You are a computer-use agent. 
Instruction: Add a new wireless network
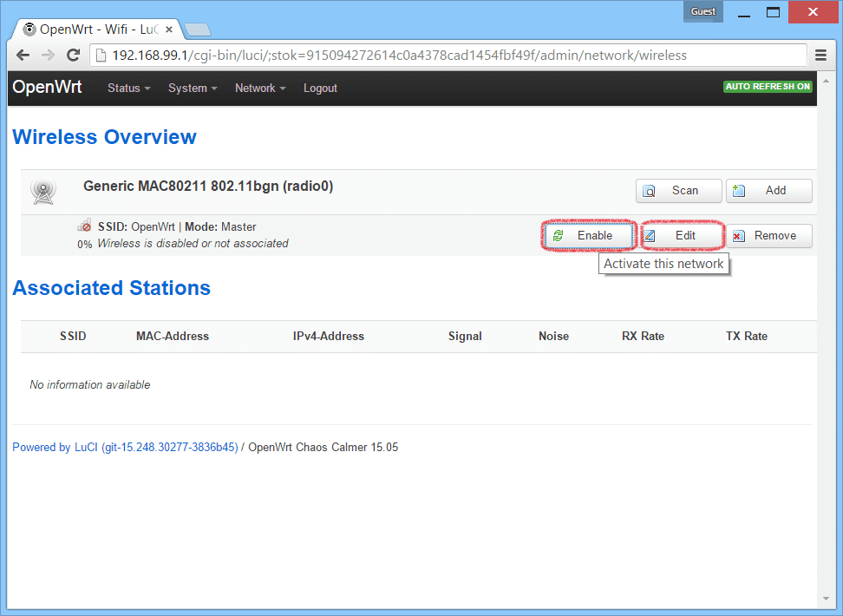point(768,191)
